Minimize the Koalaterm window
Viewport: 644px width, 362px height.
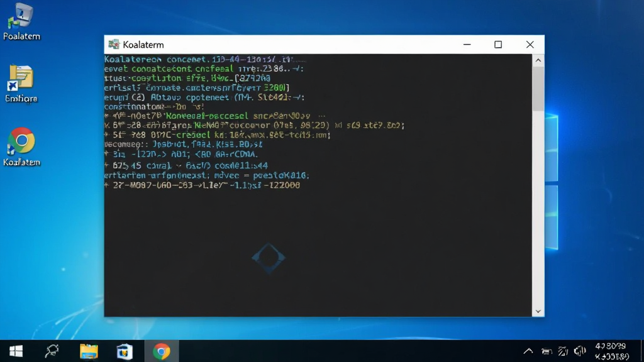click(x=467, y=45)
